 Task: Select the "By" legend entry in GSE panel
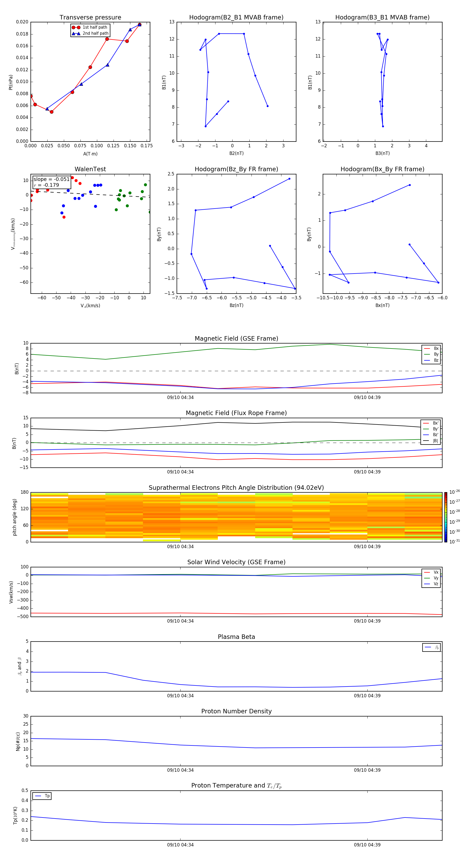pyautogui.click(x=431, y=354)
